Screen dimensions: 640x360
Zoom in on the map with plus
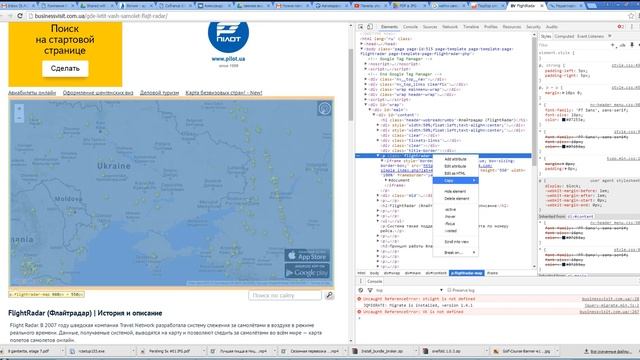click(19, 108)
